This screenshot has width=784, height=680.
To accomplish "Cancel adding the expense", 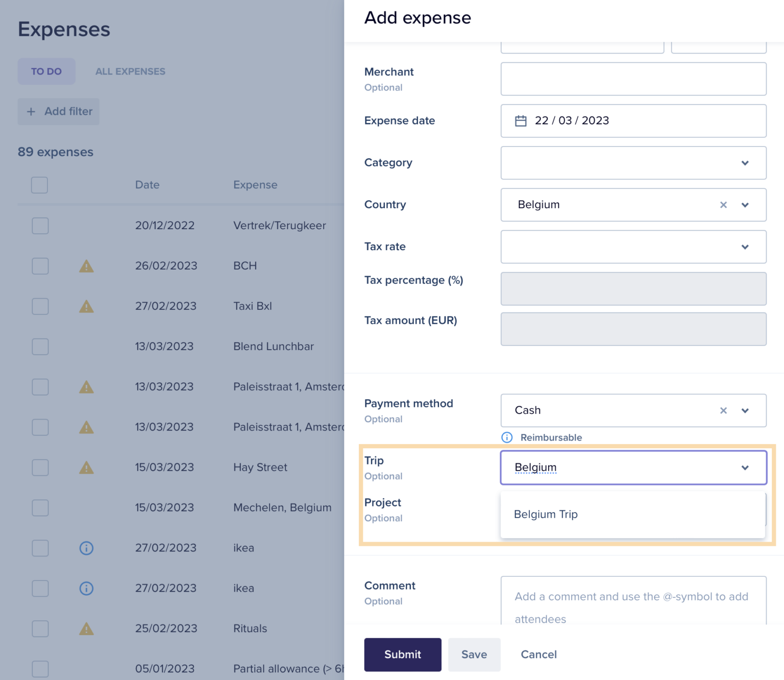I will pos(538,654).
